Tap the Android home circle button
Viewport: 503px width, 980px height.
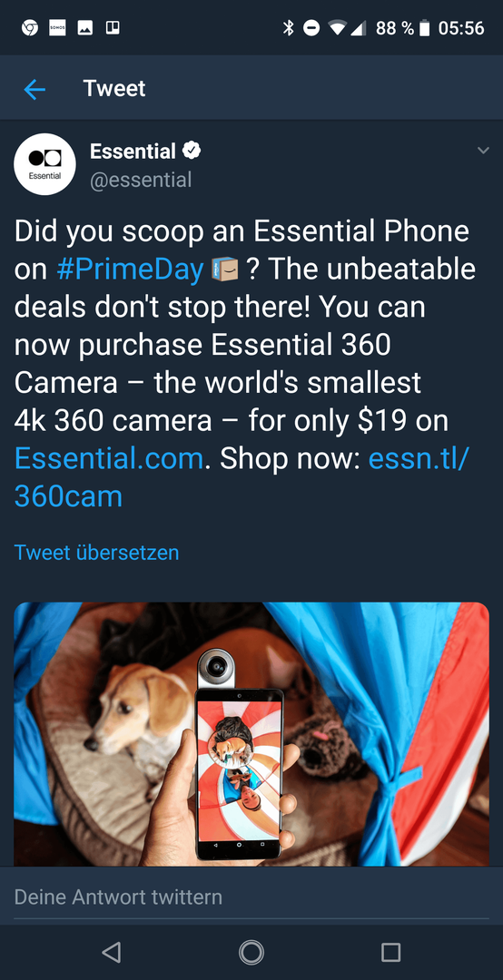[251, 952]
